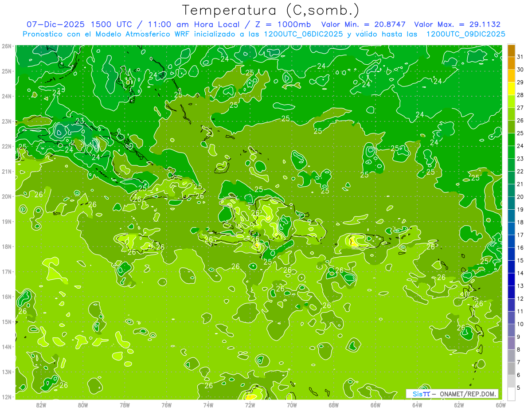Click the '74W' longitude axis label
This screenshot has width=532, height=411.
point(208,405)
